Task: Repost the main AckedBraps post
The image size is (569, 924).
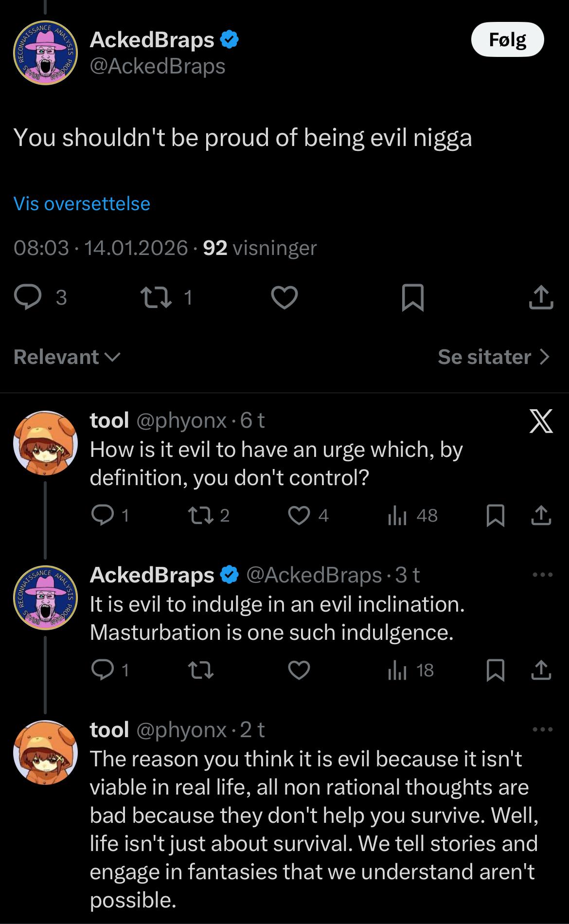Action: tap(156, 297)
